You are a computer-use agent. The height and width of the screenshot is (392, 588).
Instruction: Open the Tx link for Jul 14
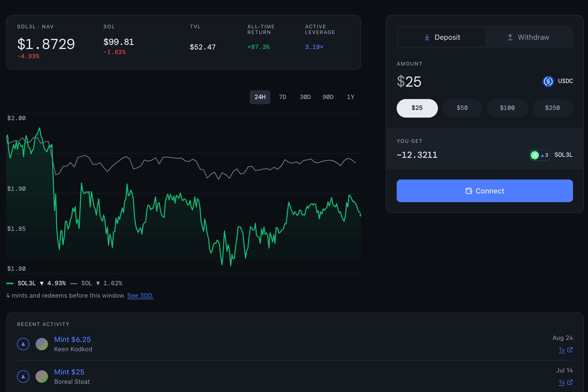coord(561,382)
